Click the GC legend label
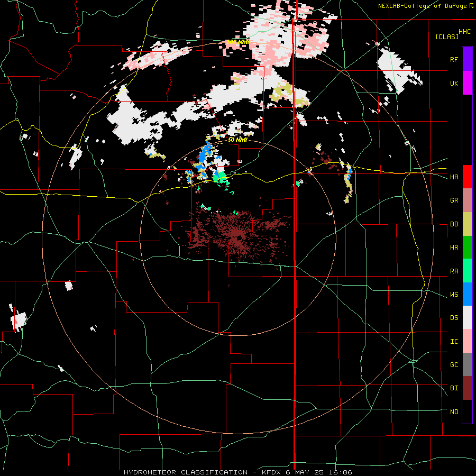Image resolution: width=476 pixels, height=476 pixels. [454, 365]
